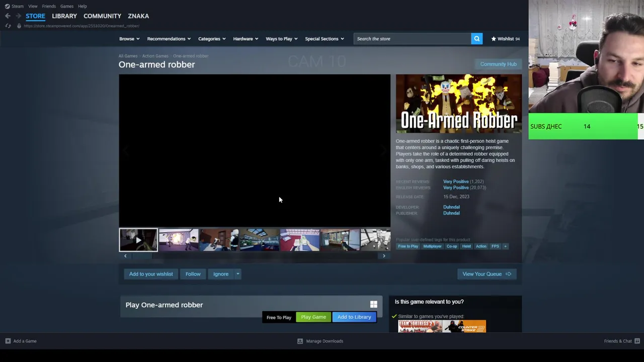
Task: Open the Special Sections dropdown
Action: 325,39
